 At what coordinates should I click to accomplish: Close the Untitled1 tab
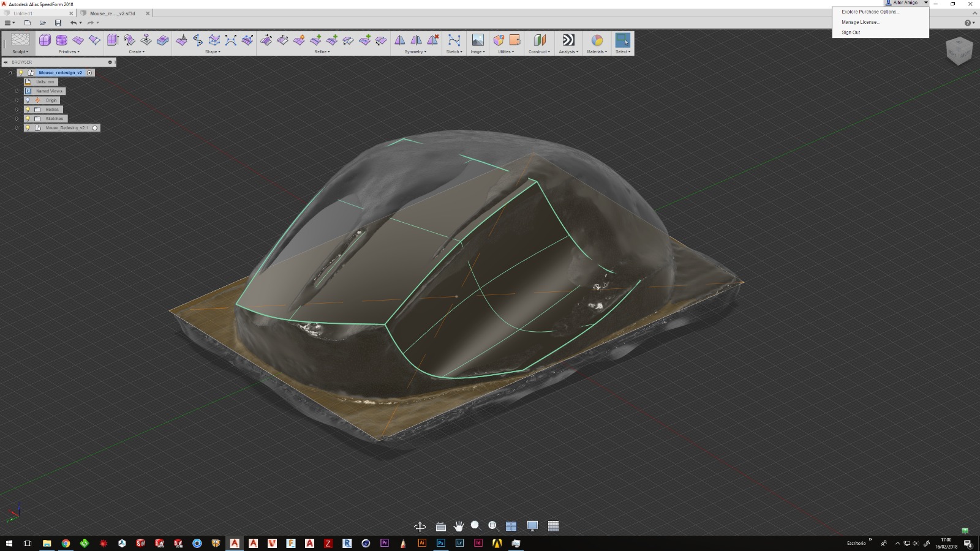pos(71,13)
